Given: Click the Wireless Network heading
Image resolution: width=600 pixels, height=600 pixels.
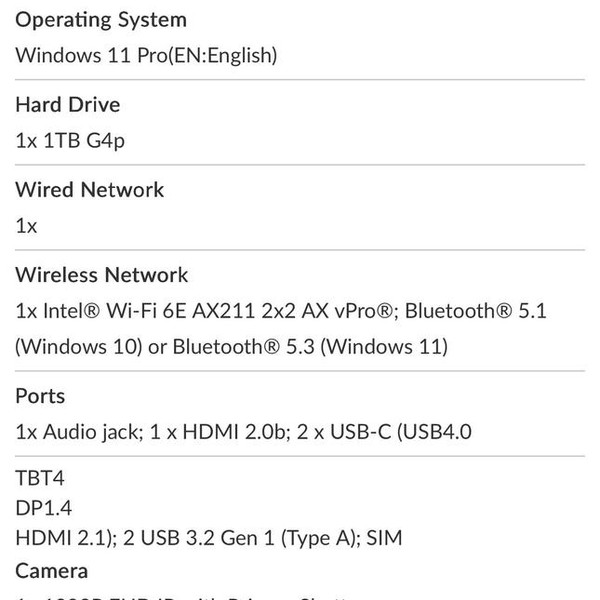Looking at the screenshot, I should tap(102, 275).
